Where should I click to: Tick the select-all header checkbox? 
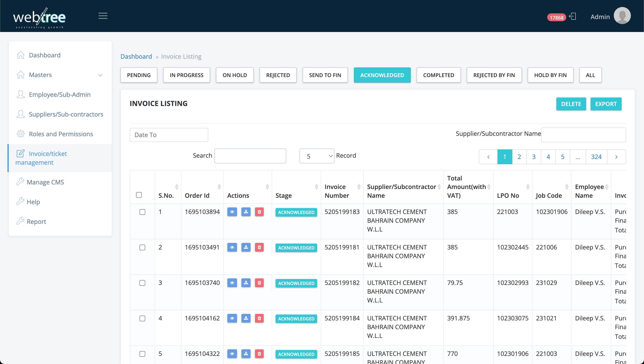pos(139,195)
